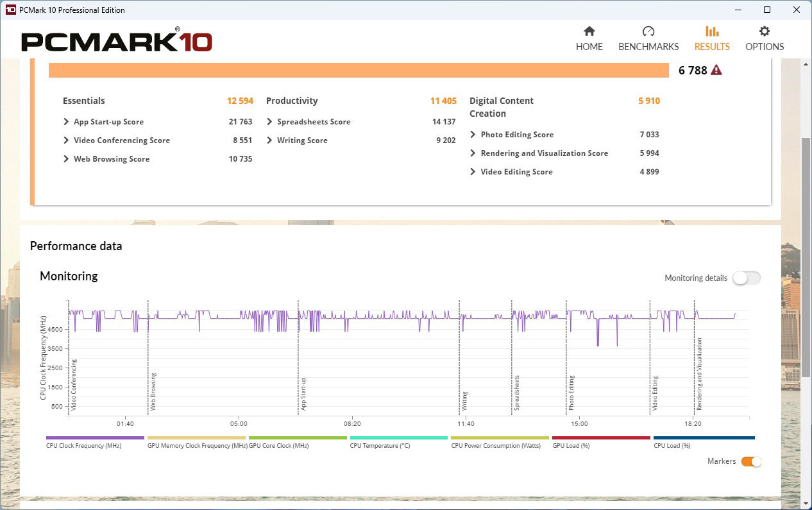The image size is (812, 510).
Task: Click the red warning triangle beside 6 788
Action: [x=716, y=70]
